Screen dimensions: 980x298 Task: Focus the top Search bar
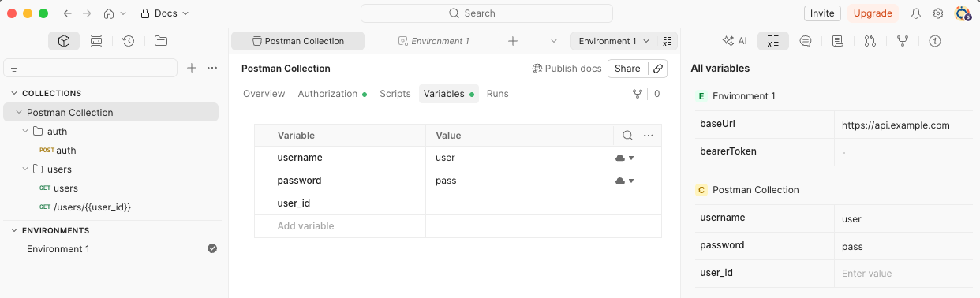pyautogui.click(x=487, y=13)
